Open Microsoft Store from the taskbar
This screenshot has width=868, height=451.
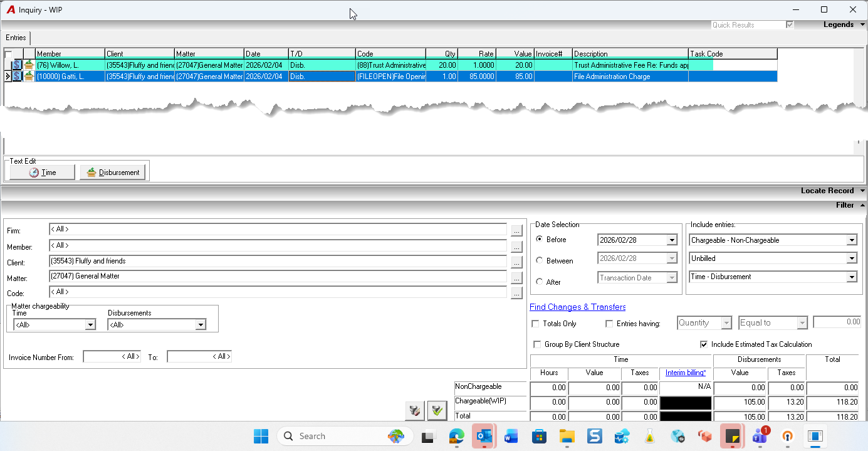[538, 436]
